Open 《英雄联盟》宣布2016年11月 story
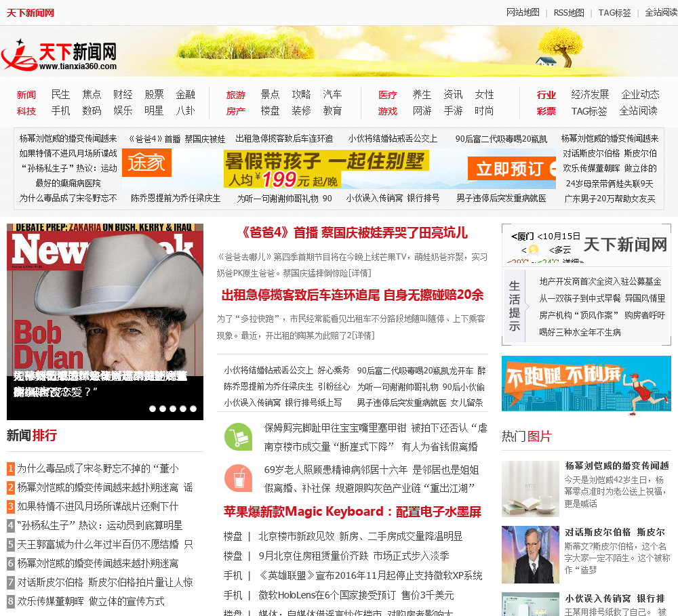The height and width of the screenshot is (616, 678). [x=370, y=576]
